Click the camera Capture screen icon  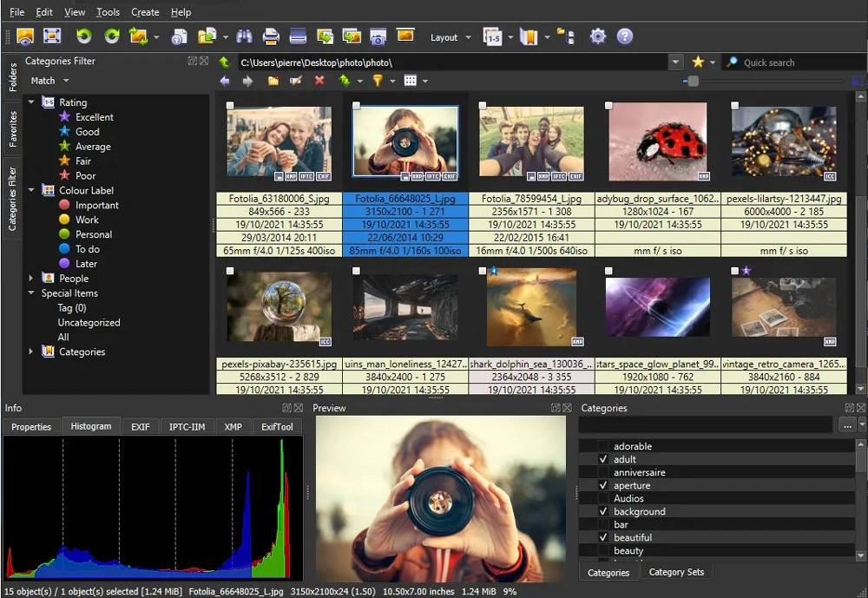click(x=378, y=36)
